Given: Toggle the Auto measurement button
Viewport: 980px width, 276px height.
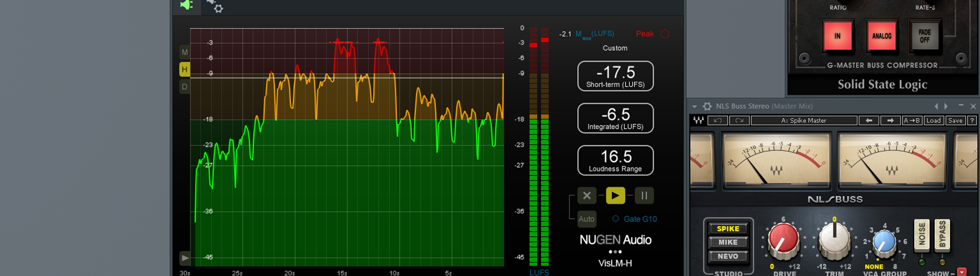Looking at the screenshot, I should coord(587,219).
